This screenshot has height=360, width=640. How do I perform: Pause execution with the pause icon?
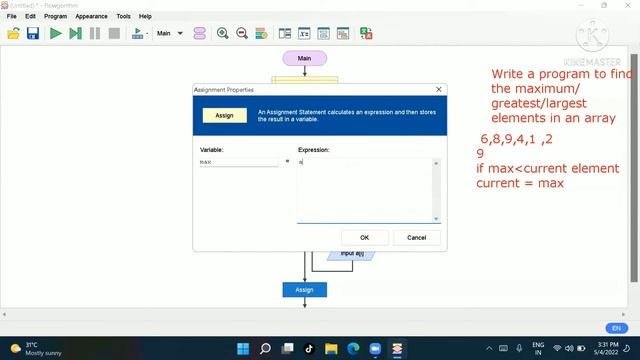pos(95,33)
